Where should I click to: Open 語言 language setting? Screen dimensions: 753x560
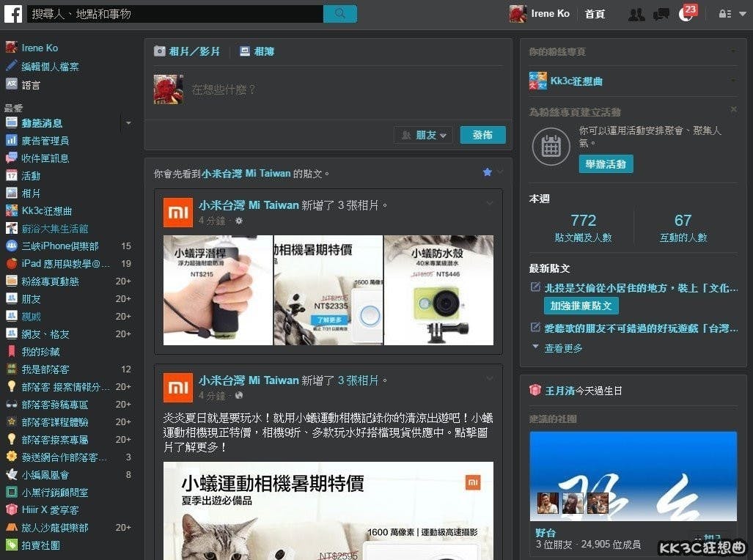(x=31, y=85)
